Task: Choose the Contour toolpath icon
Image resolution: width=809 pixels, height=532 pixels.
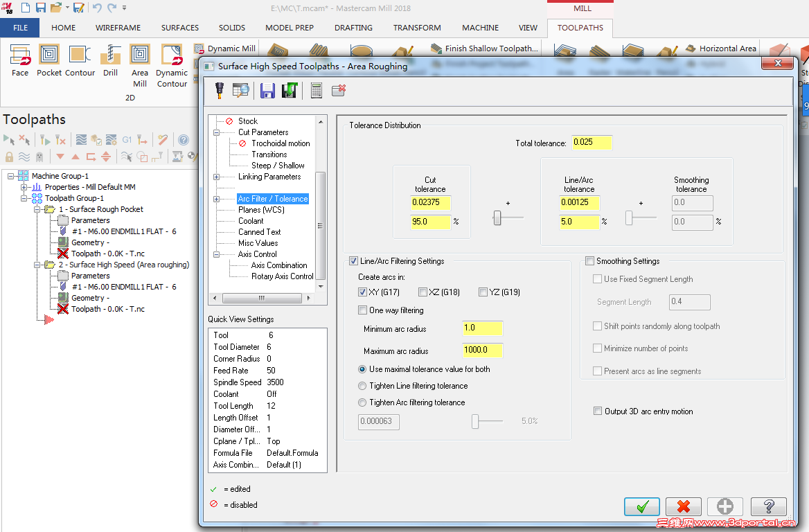Action: point(80,60)
